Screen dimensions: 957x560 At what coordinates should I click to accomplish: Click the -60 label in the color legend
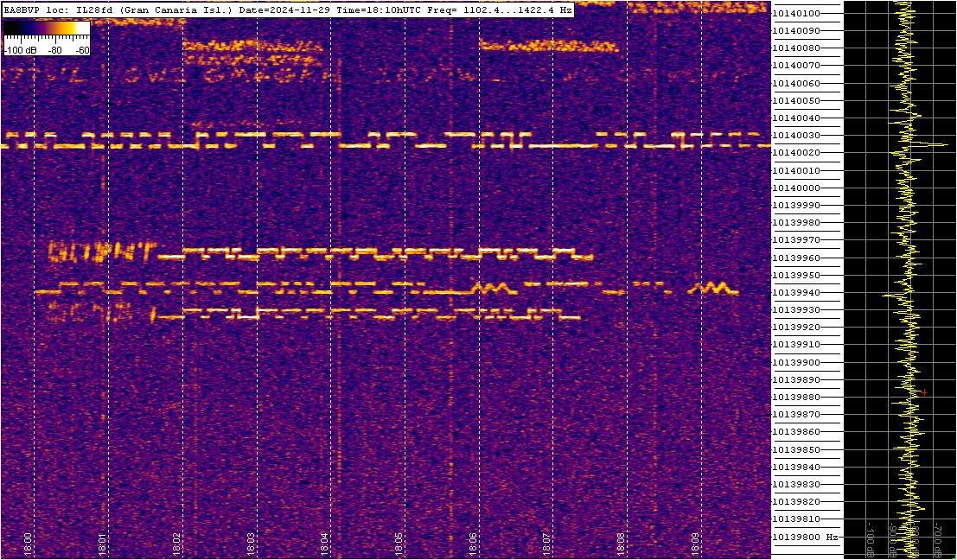pyautogui.click(x=82, y=51)
